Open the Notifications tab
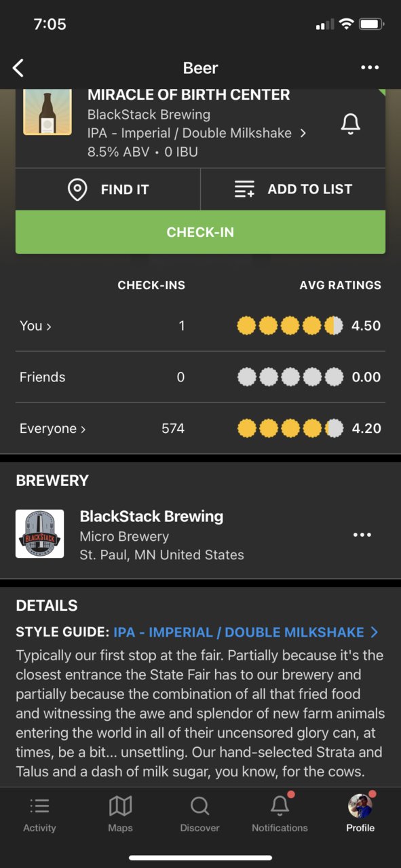 (x=280, y=814)
